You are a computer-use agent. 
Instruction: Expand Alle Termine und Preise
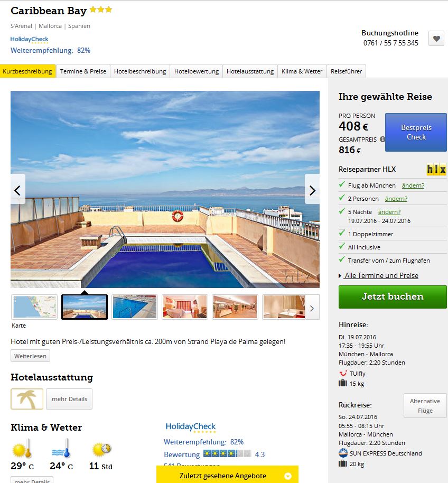tap(381, 275)
